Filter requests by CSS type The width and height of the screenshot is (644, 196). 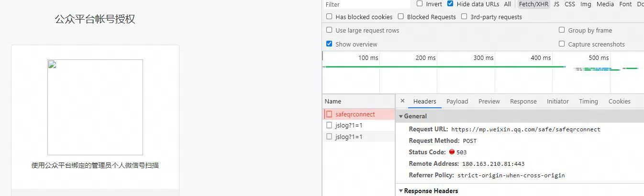pos(570,4)
